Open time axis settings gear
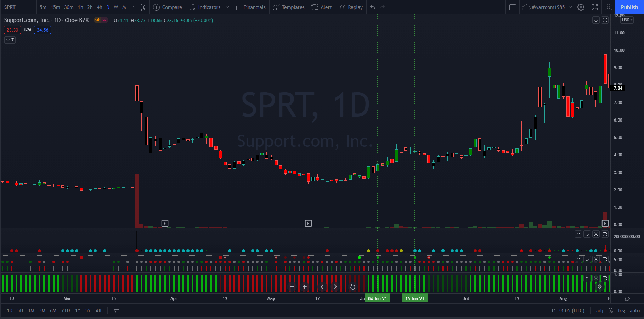The image size is (644, 319). pos(627,299)
